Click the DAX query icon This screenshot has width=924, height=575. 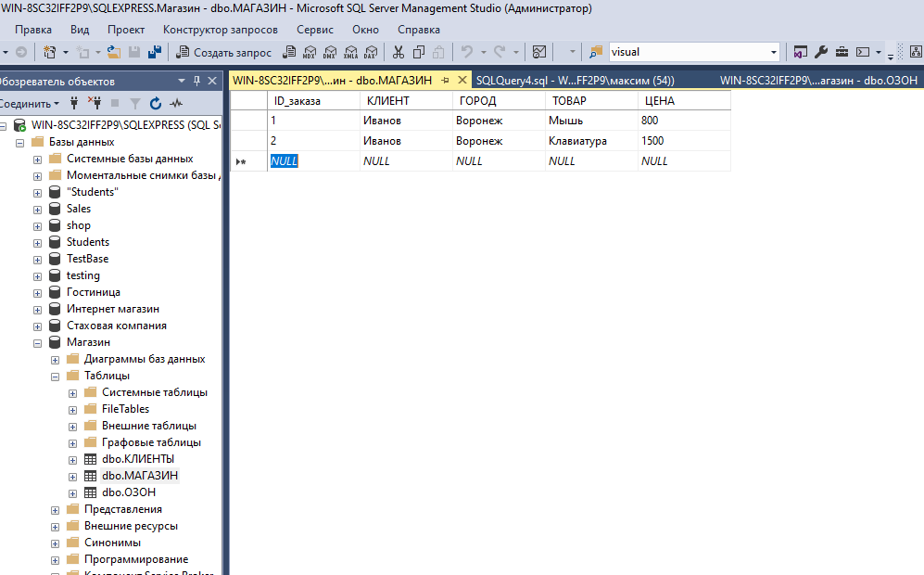click(x=371, y=53)
